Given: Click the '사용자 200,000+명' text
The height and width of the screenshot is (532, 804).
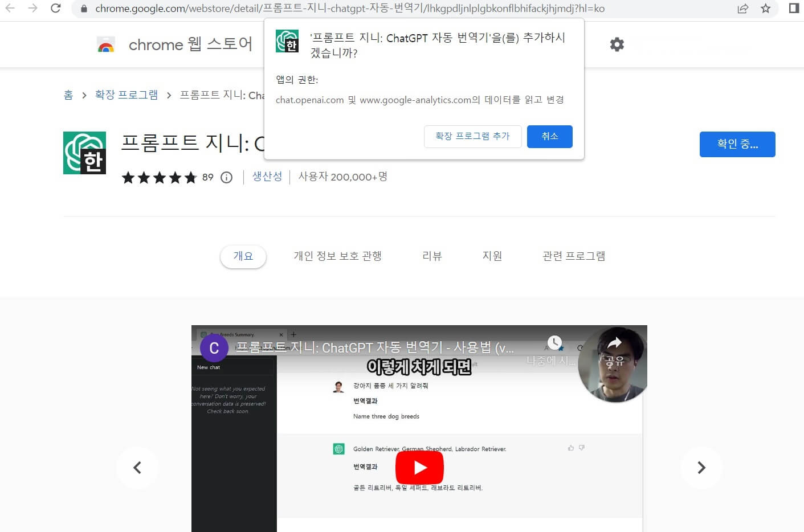Looking at the screenshot, I should 343,177.
